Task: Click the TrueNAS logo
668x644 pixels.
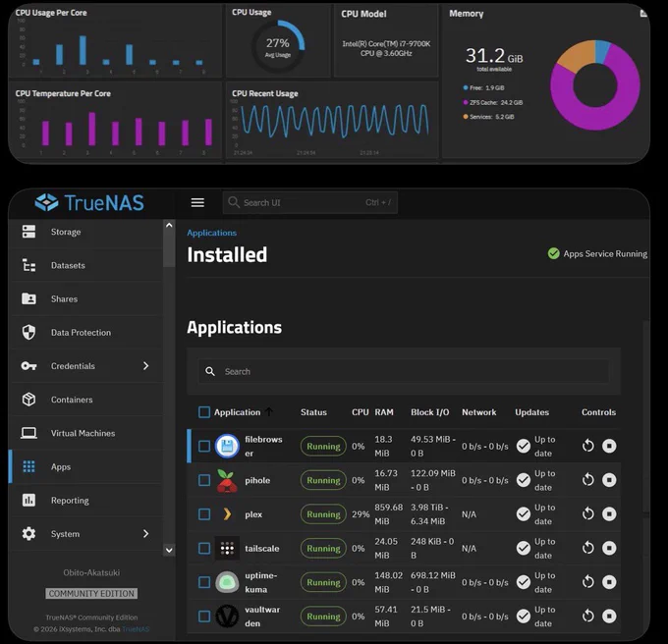Action: click(89, 202)
